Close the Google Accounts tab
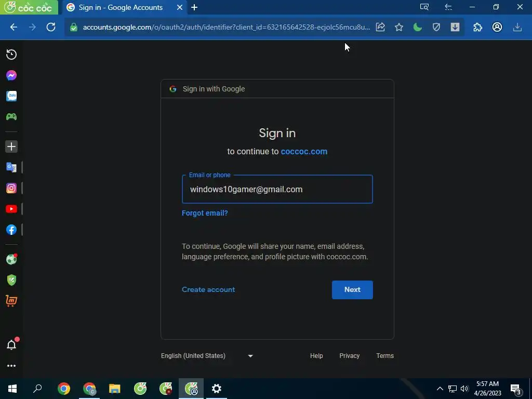The image size is (532, 399). (x=180, y=7)
